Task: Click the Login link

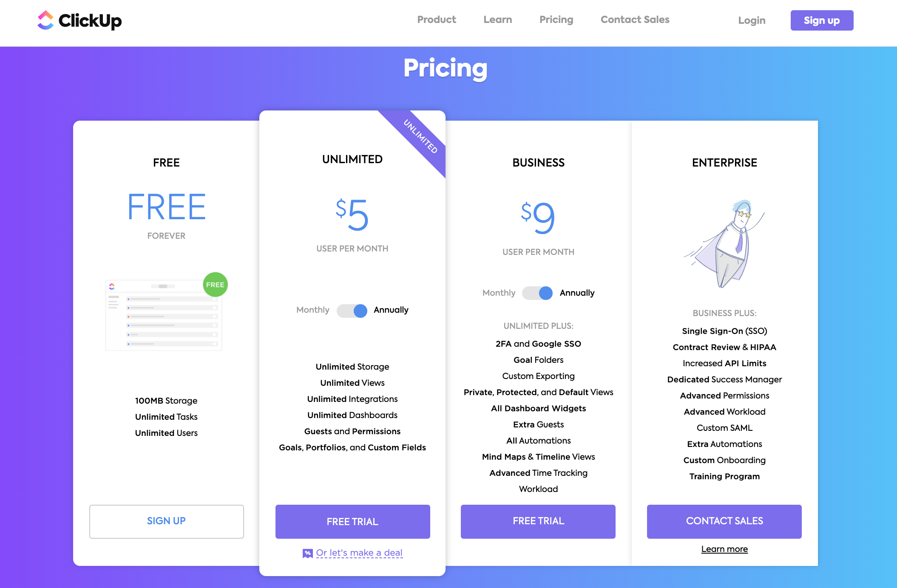Action: [752, 20]
